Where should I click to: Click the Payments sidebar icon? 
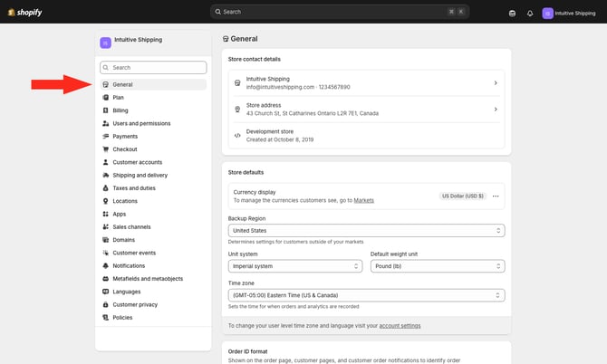[106, 137]
